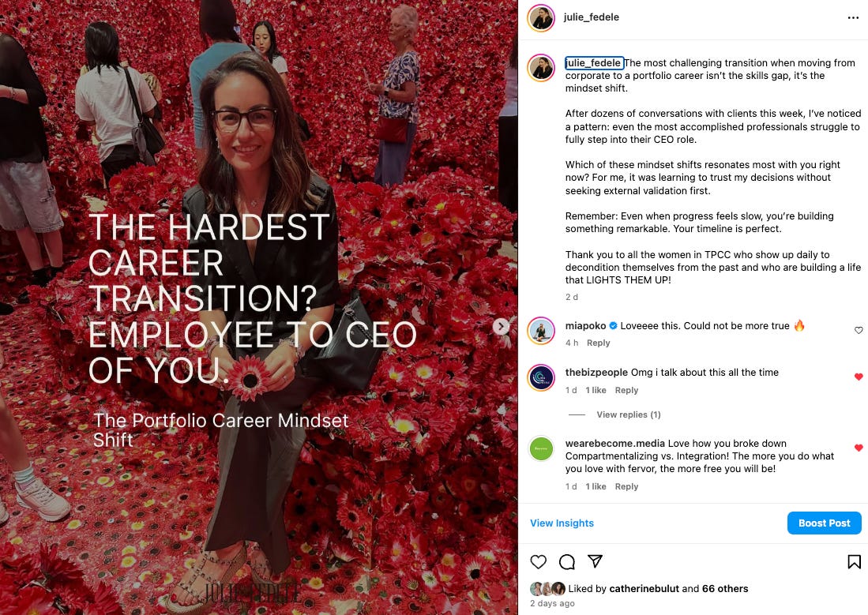
Task: Open thebizpeople username link
Action: pos(596,373)
